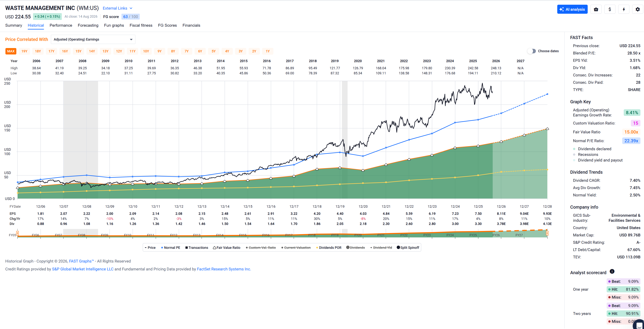
Task: Toggle Fair Value Ratio legend entry
Action: tap(226, 248)
